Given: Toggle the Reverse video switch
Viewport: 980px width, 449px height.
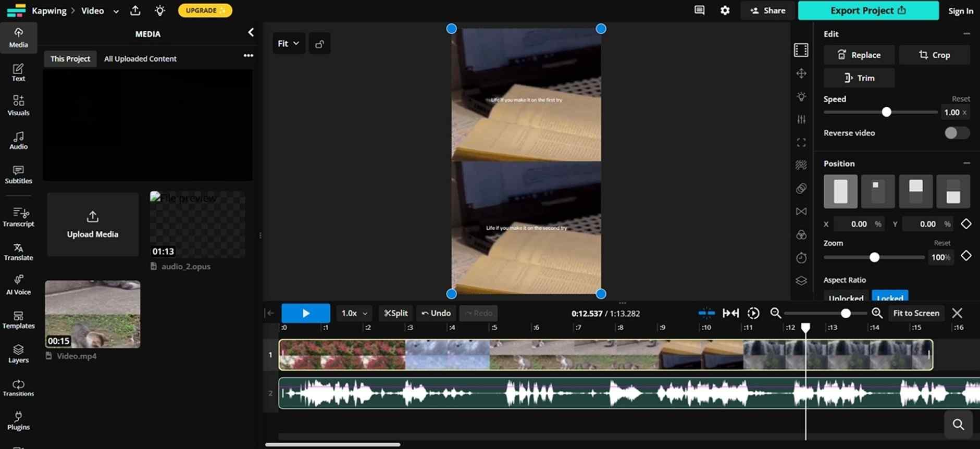Looking at the screenshot, I should pos(957,133).
